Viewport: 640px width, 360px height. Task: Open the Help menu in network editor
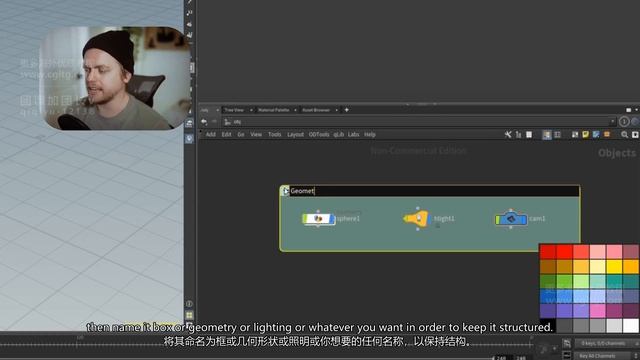click(370, 134)
